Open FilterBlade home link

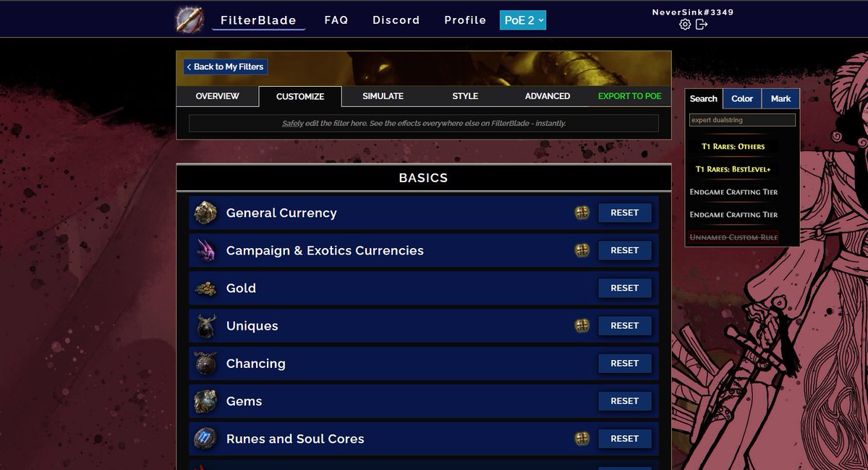pos(258,20)
